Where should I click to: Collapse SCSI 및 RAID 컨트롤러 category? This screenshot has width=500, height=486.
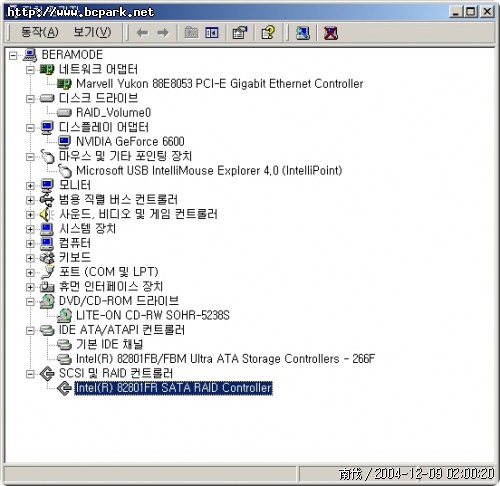click(x=30, y=374)
